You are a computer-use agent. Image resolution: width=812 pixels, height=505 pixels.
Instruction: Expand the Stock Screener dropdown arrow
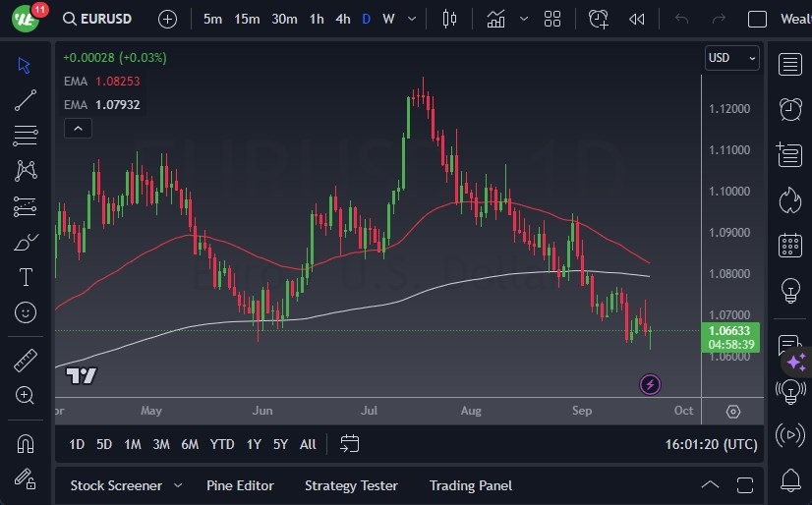tap(178, 485)
